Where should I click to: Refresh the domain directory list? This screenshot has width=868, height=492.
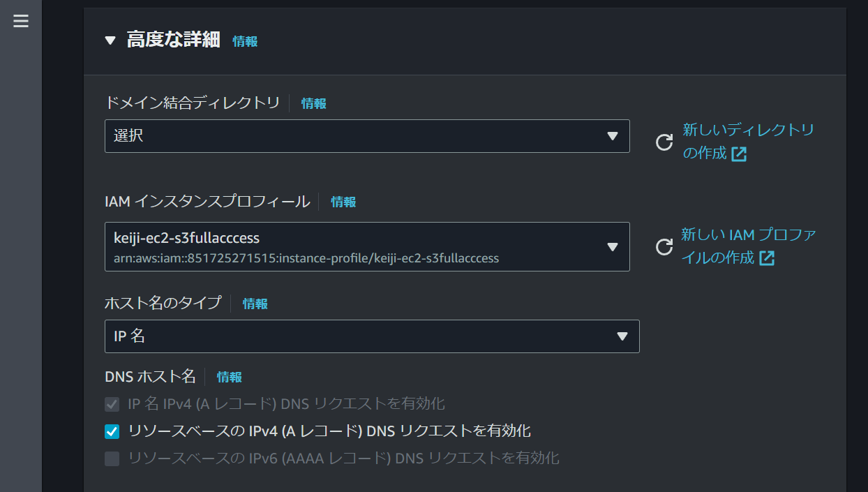pos(664,142)
